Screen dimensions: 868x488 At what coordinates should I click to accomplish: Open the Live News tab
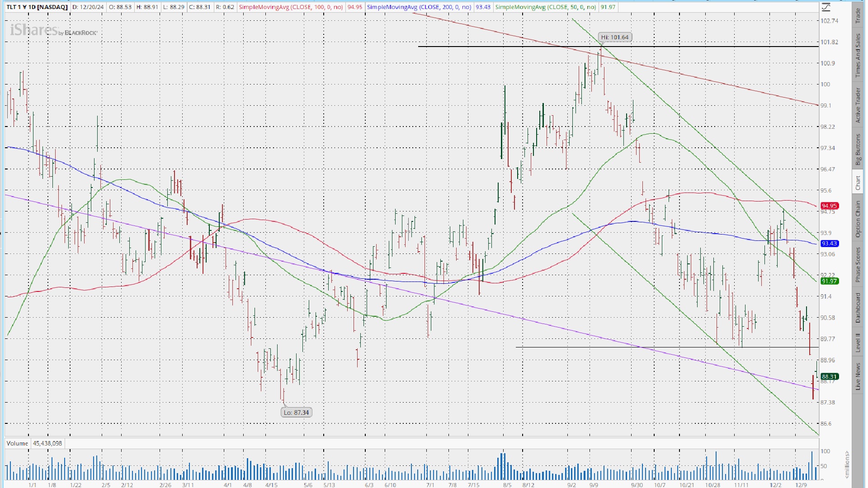click(x=858, y=376)
